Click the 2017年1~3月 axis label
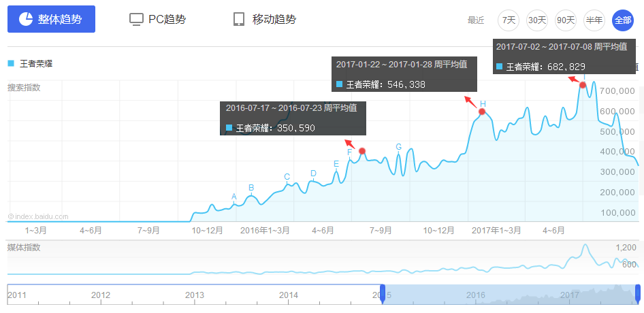Viewport: 644px width, 313px height. tap(496, 231)
